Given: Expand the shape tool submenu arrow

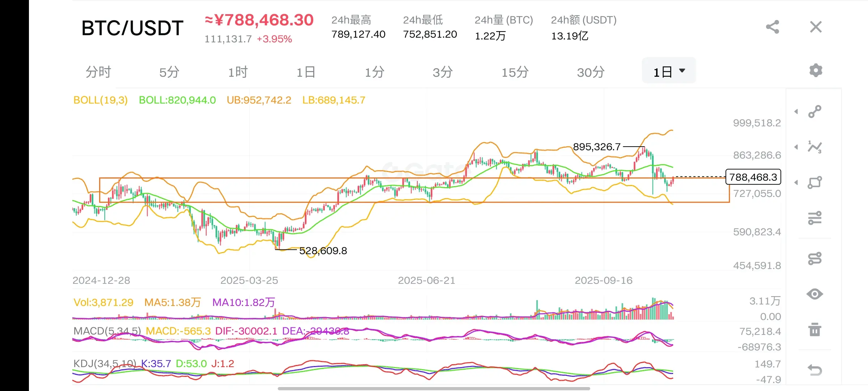Looking at the screenshot, I should point(796,182).
